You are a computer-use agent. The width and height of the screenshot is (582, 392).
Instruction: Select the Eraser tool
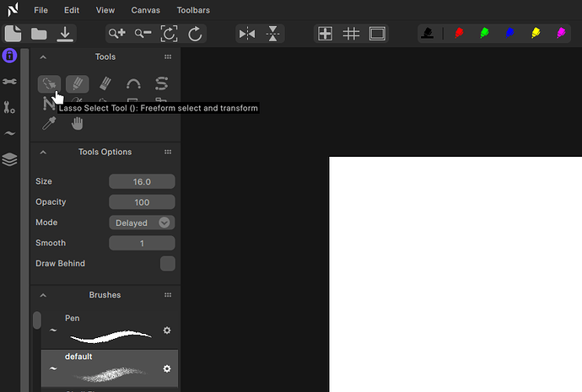tap(105, 83)
